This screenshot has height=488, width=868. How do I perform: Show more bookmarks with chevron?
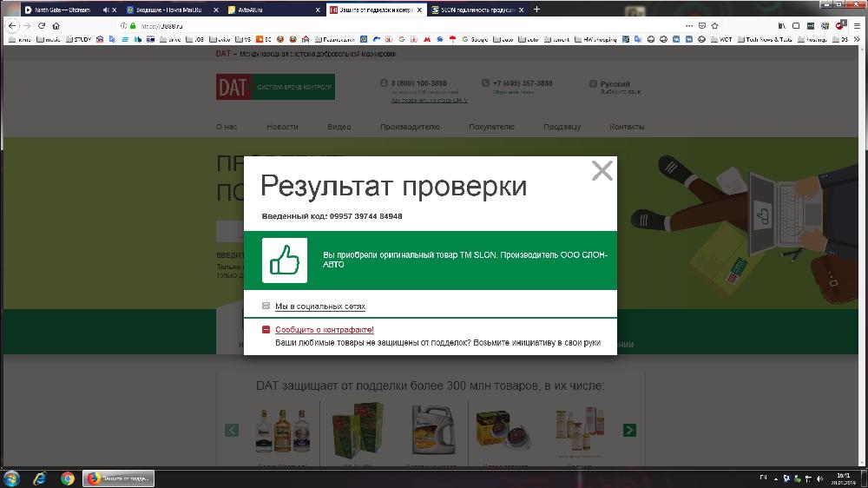pyautogui.click(x=858, y=39)
